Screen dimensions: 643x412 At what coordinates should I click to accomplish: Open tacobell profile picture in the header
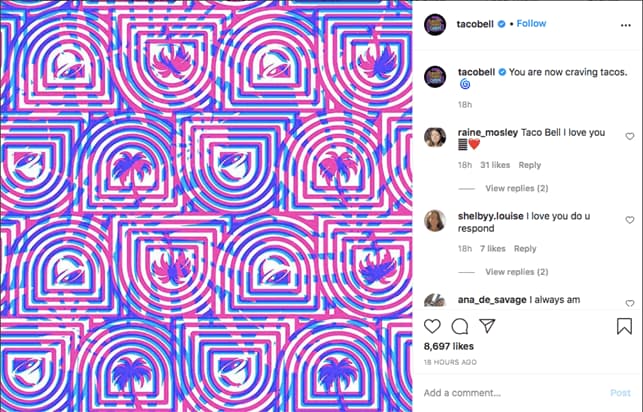(x=435, y=25)
